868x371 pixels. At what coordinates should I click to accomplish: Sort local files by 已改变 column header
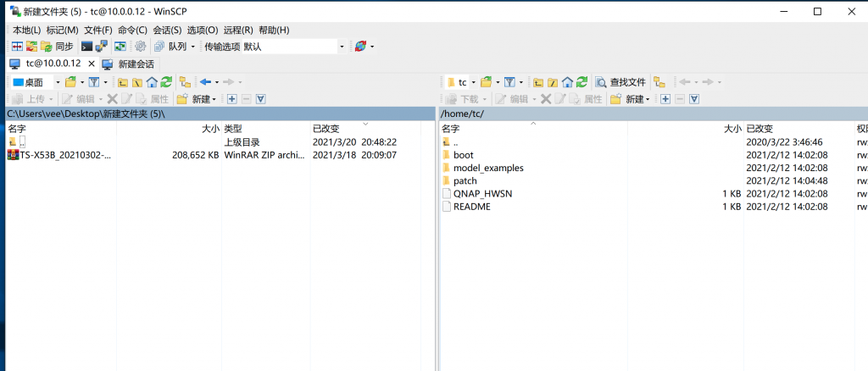point(365,128)
